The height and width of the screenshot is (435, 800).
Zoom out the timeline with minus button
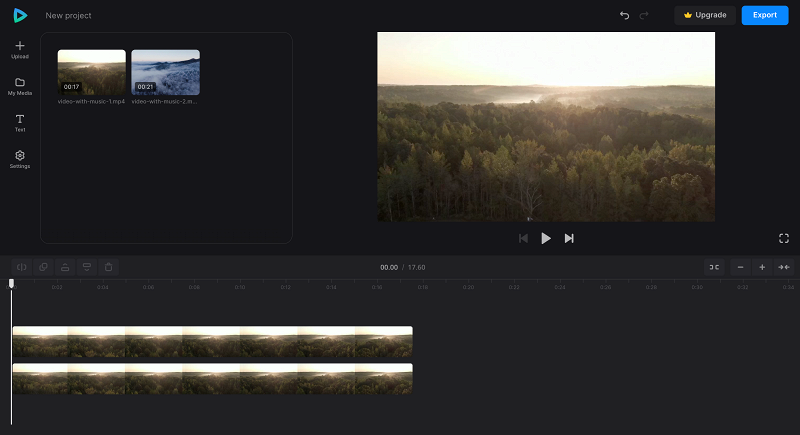click(740, 267)
